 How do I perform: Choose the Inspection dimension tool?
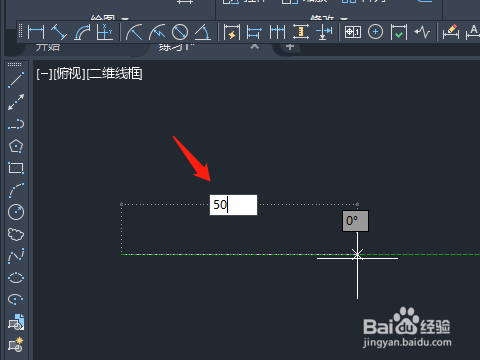point(399,32)
